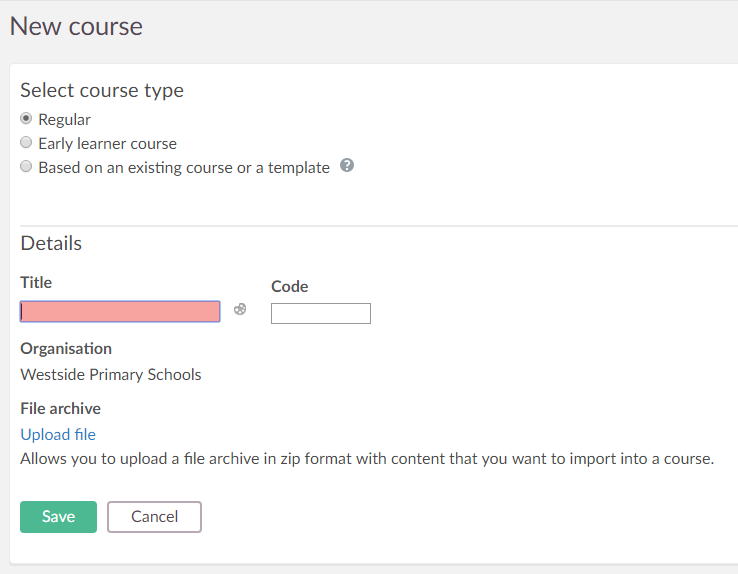Choose the Early learner course radio button
Screen dimensions: 738x574
(27, 143)
